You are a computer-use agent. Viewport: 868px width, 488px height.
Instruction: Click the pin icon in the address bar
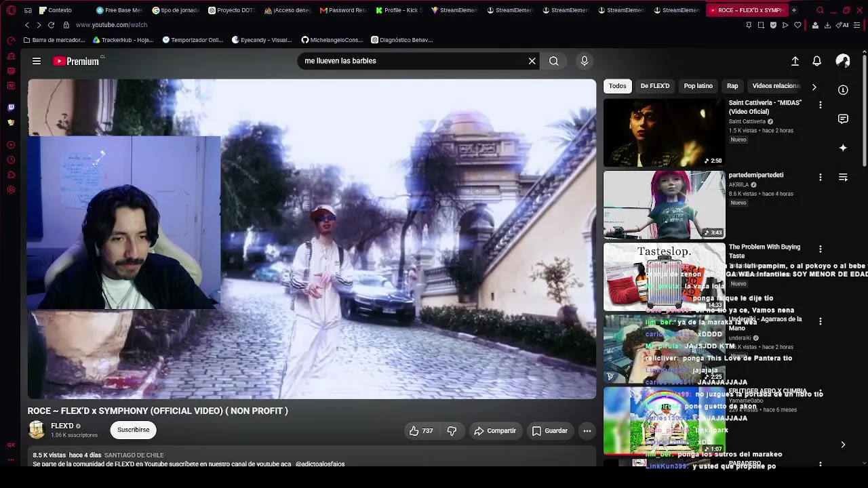[749, 25]
